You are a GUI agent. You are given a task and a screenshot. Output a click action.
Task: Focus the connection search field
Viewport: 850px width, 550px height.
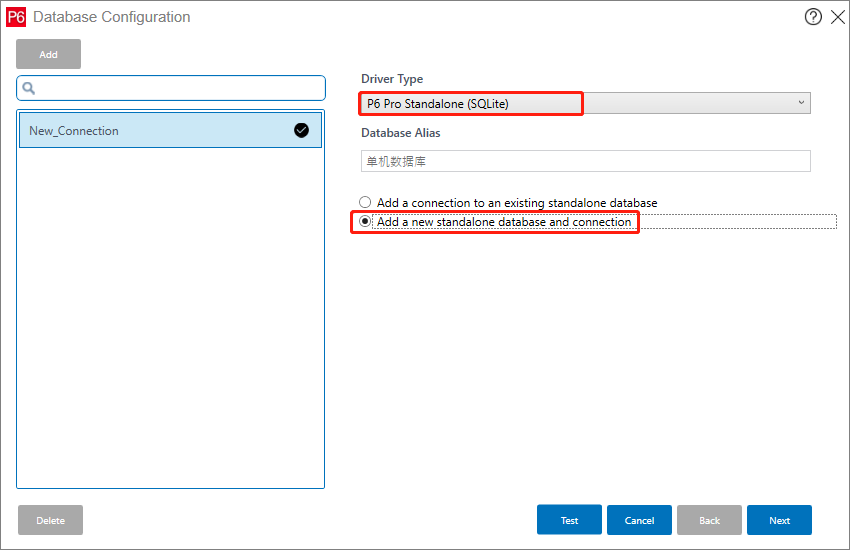click(171, 88)
